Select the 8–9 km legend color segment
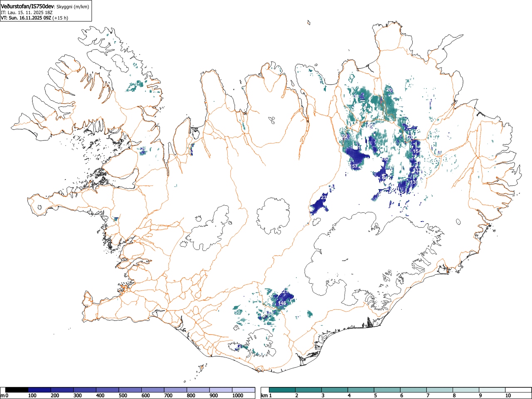 (x=465, y=390)
